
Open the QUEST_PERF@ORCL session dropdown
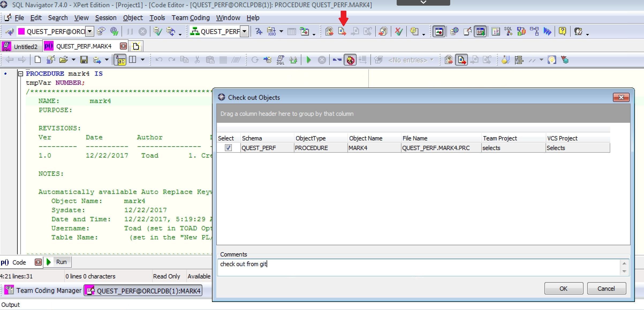[x=90, y=32]
